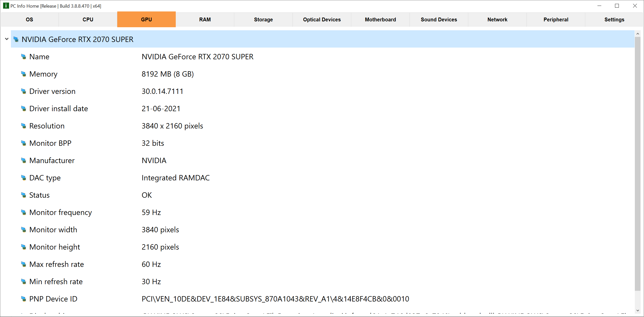Screen dimensions: 644x317
Task: Select the PNP Device ID label
Action: [53, 299]
